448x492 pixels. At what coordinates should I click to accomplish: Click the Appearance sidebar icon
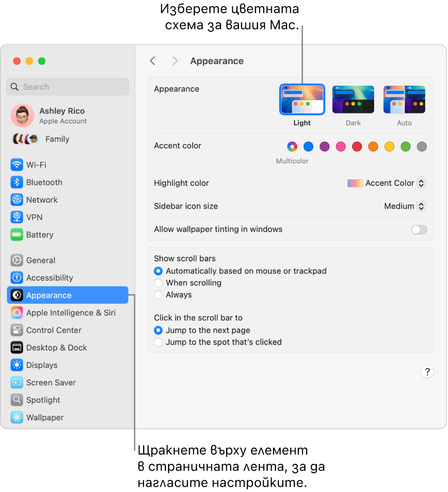point(17,295)
